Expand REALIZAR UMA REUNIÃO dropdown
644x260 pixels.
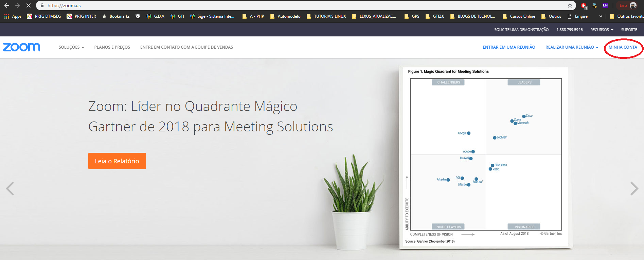tap(572, 47)
